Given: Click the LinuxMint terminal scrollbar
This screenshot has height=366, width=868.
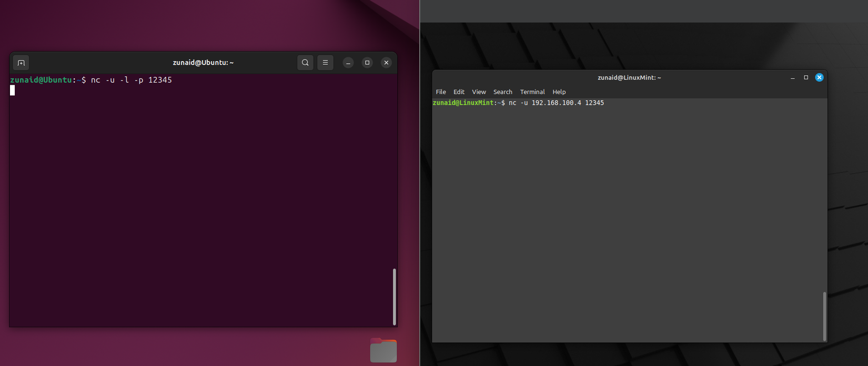Looking at the screenshot, I should pyautogui.click(x=824, y=316).
